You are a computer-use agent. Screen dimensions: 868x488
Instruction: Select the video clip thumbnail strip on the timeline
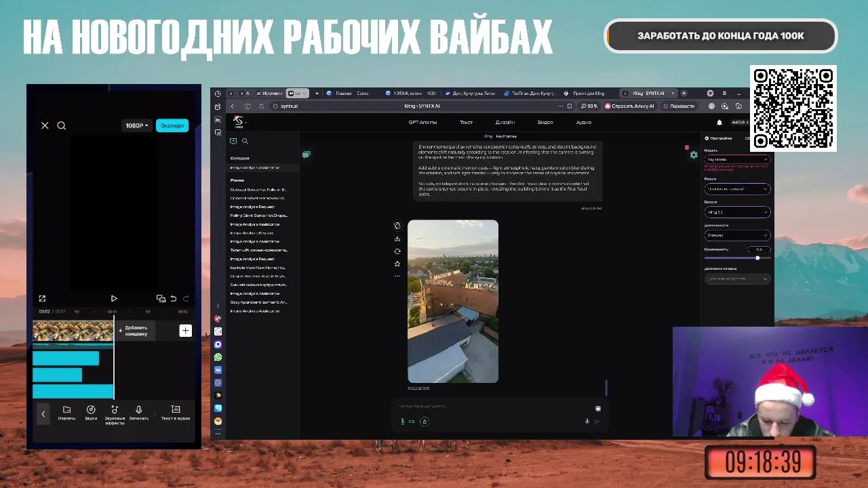[x=73, y=331]
